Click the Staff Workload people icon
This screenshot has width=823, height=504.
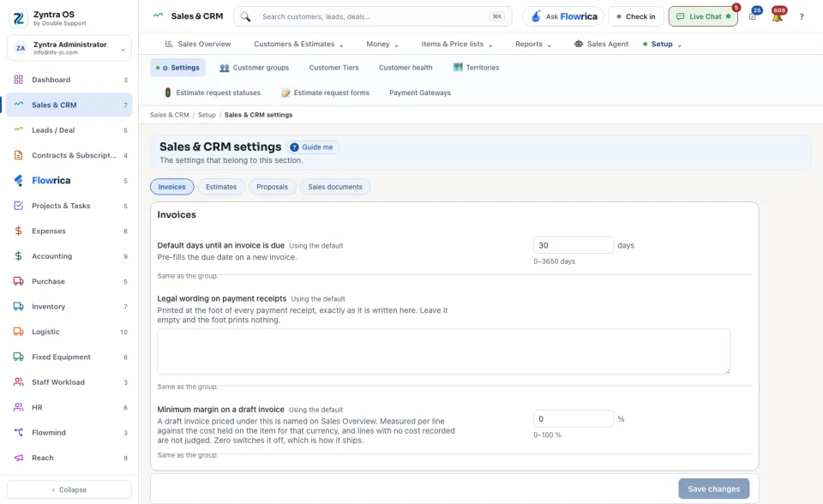point(18,382)
